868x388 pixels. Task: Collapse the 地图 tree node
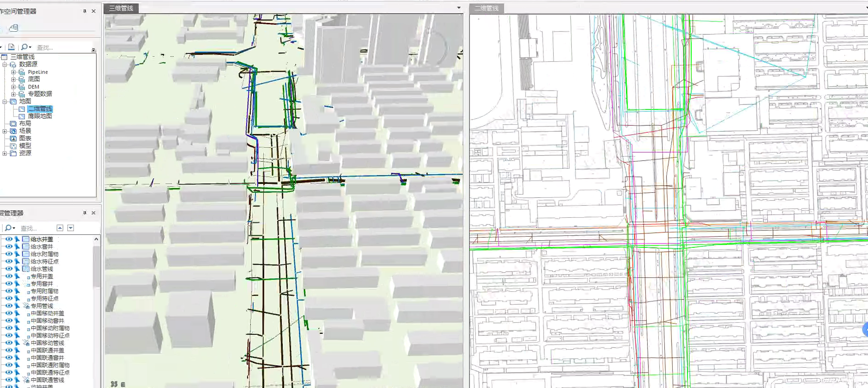click(x=5, y=102)
